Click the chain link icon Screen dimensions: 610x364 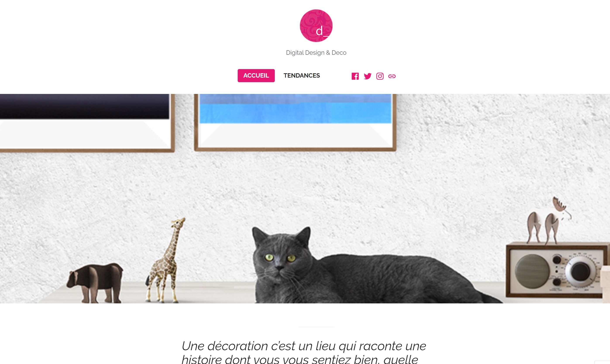[392, 76]
